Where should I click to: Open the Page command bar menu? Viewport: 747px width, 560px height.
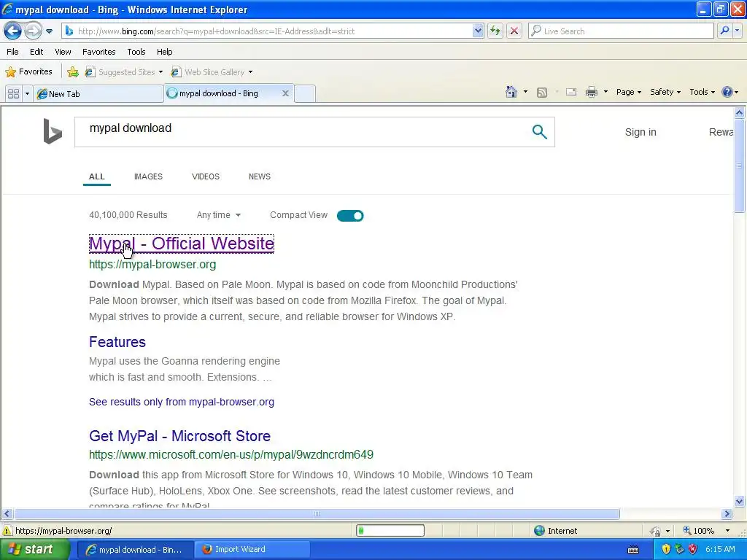click(628, 92)
